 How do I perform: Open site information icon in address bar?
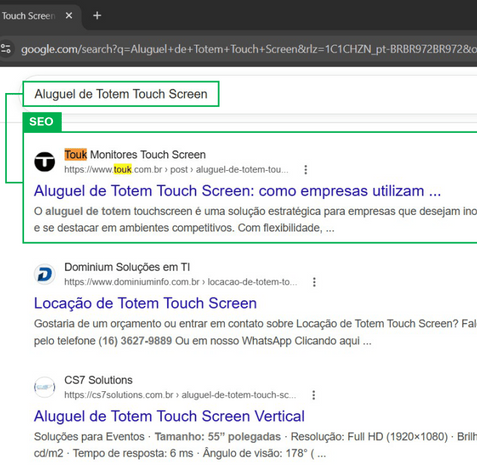click(6, 49)
